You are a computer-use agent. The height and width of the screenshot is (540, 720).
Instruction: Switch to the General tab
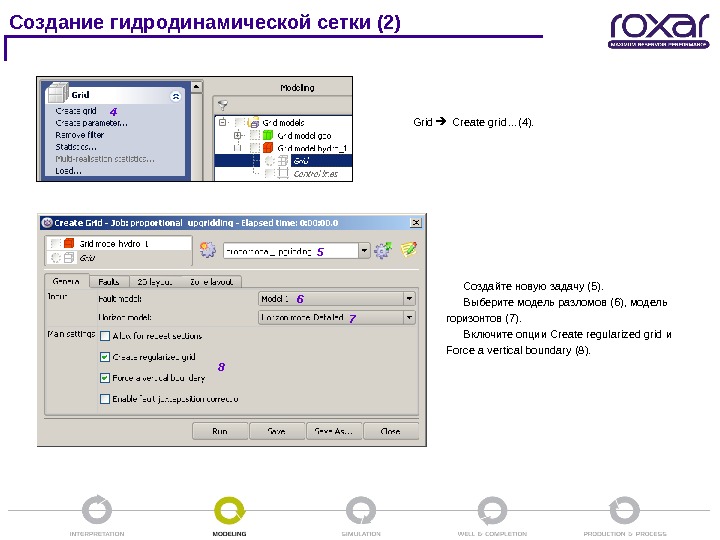[x=67, y=281]
